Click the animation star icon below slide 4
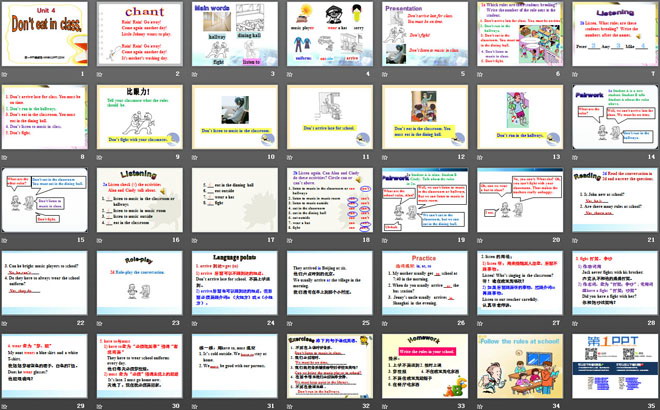 [290, 75]
